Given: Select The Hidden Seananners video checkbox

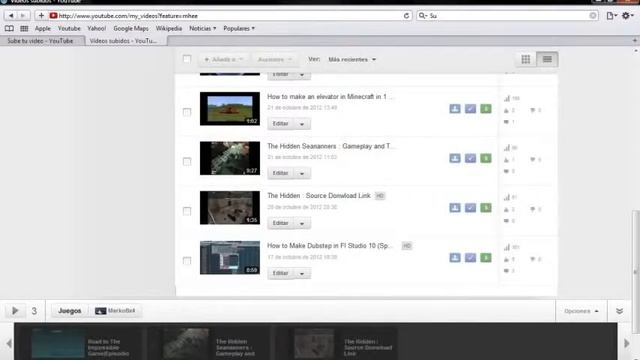Looking at the screenshot, I should 187,162.
